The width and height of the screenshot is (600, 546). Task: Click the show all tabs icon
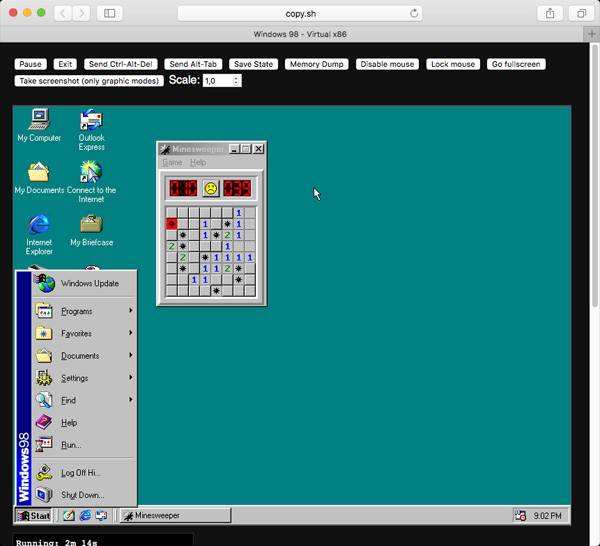tap(581, 13)
